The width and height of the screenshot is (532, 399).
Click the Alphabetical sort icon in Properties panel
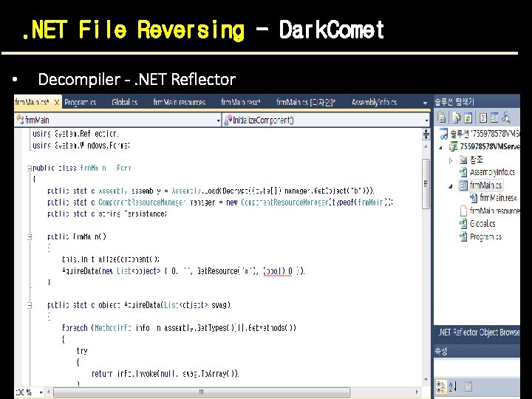pyautogui.click(x=453, y=386)
